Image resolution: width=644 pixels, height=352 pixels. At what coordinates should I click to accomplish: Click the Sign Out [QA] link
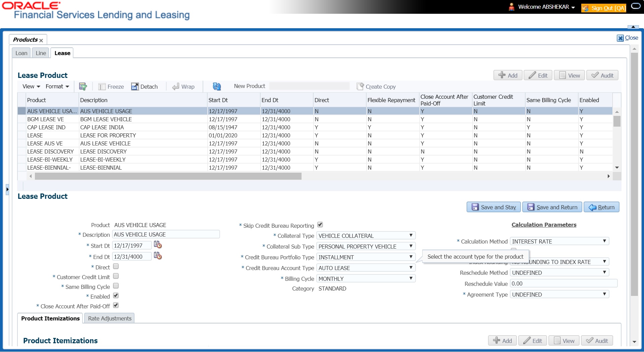[604, 8]
